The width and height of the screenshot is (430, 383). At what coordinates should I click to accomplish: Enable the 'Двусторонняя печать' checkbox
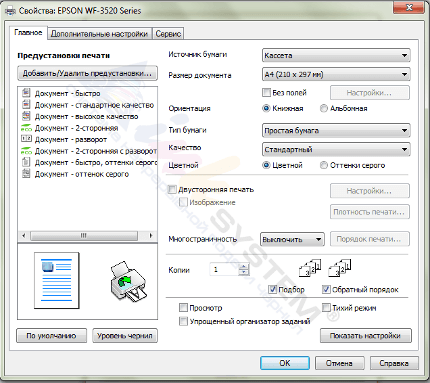172,189
